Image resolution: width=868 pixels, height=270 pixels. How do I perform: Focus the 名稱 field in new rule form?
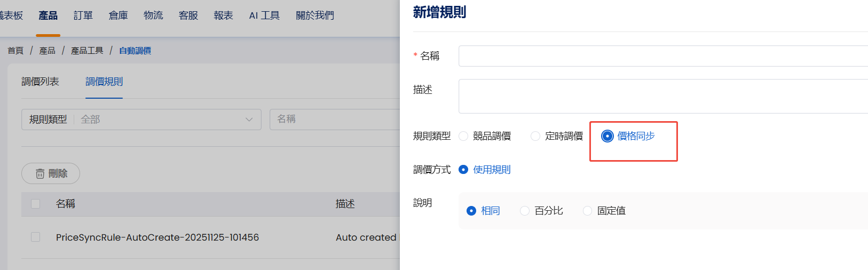(x=662, y=56)
